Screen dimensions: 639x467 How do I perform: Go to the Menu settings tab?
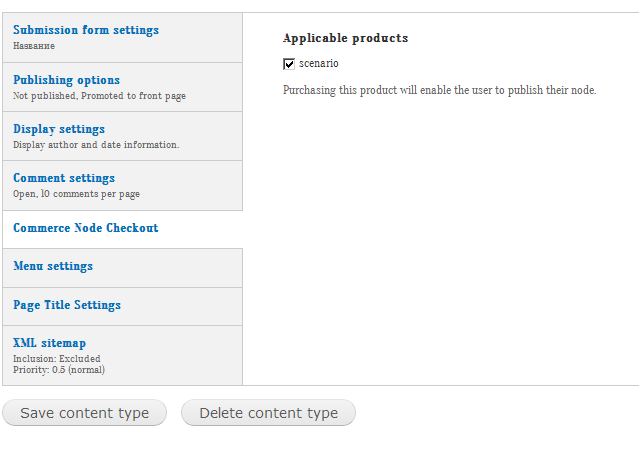53,266
